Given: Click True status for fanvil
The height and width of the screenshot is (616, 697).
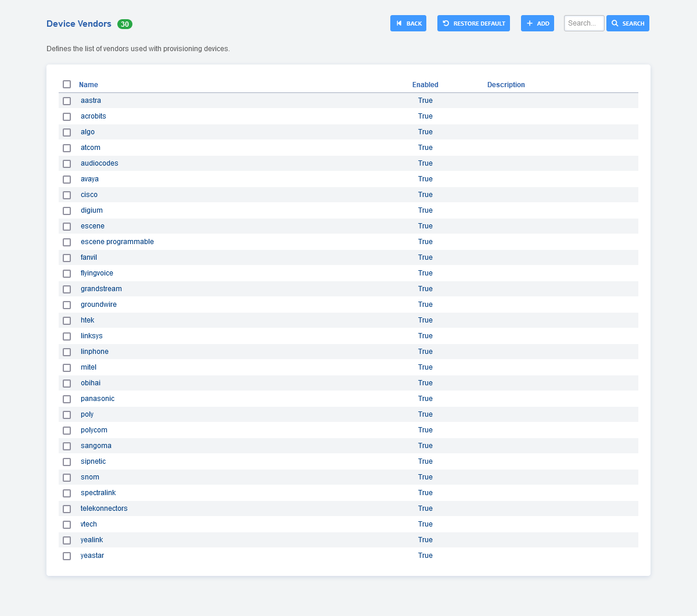Looking at the screenshot, I should [425, 257].
